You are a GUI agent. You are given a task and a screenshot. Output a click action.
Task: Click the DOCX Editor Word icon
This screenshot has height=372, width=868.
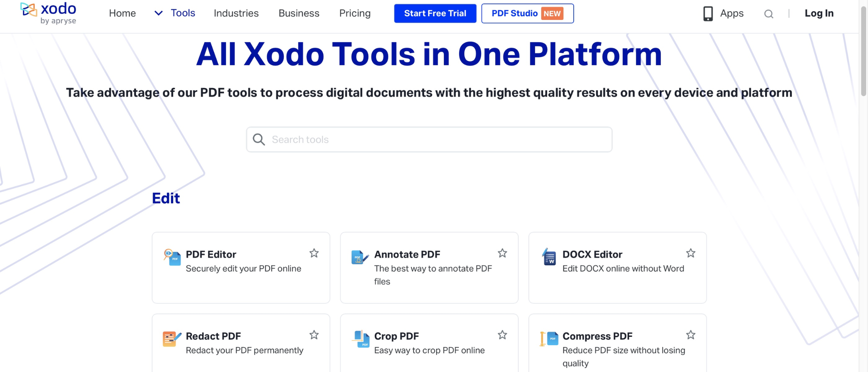pyautogui.click(x=549, y=257)
